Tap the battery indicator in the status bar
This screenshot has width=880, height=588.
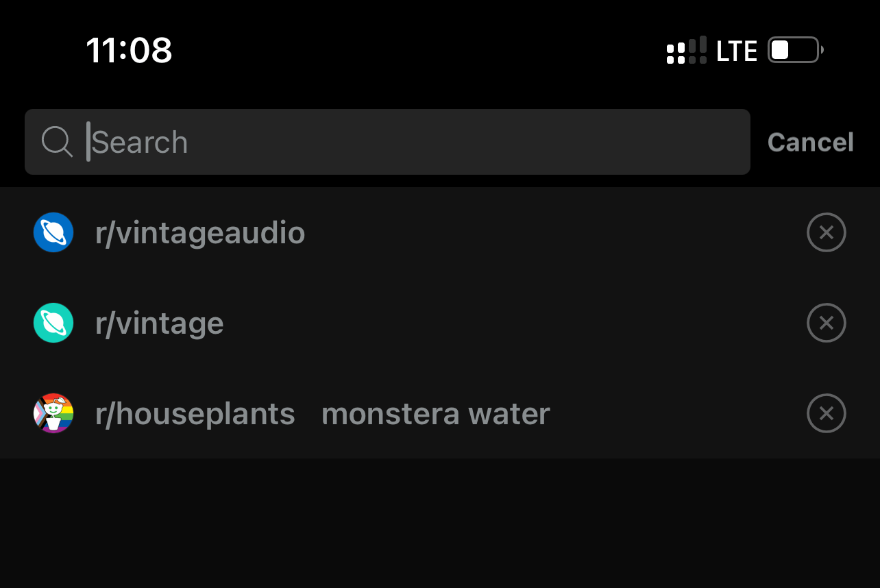(x=794, y=49)
